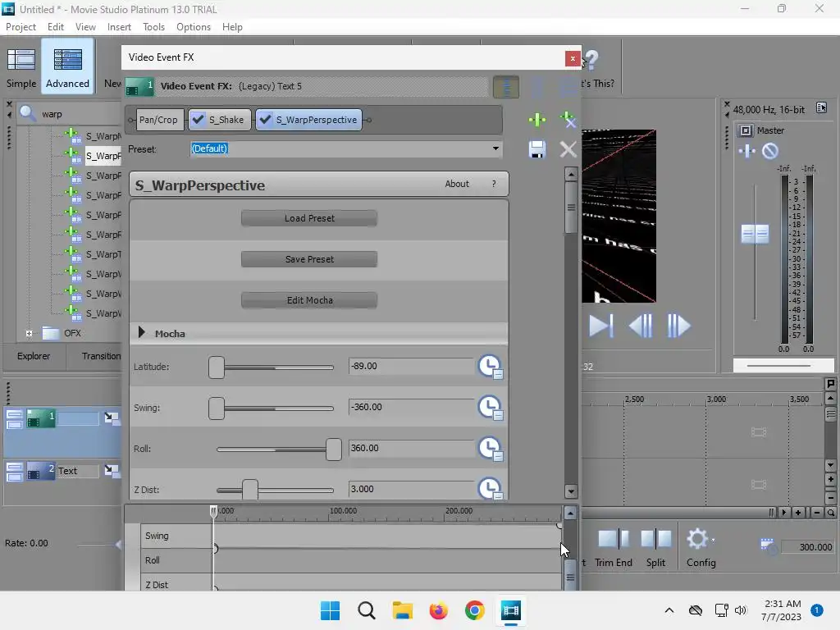The width and height of the screenshot is (840, 630).
Task: Open Movie Studio taskbar icon
Action: point(510,610)
